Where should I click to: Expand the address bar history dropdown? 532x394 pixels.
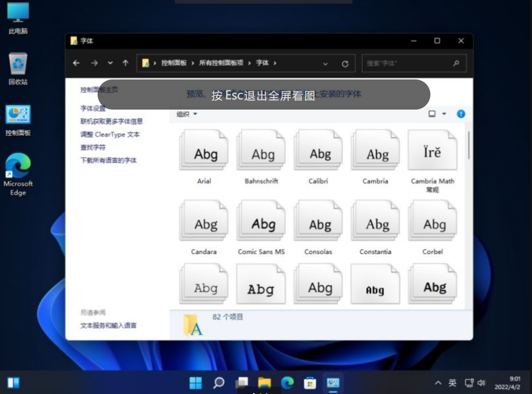pyautogui.click(x=325, y=64)
